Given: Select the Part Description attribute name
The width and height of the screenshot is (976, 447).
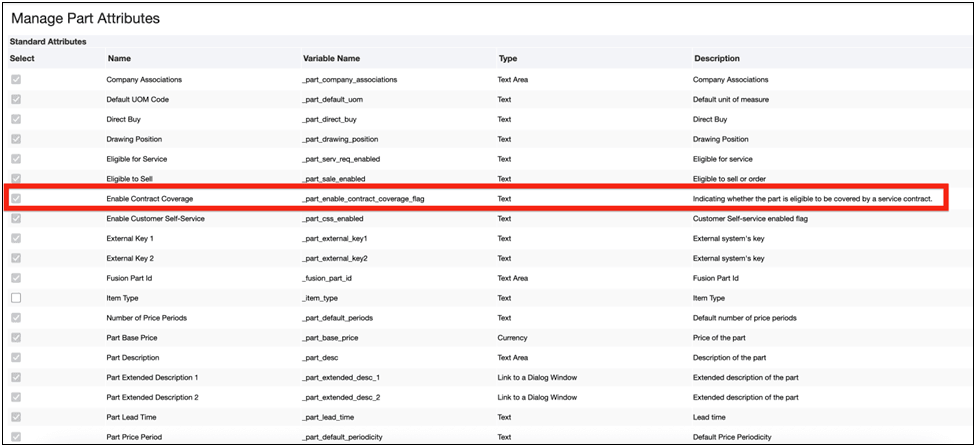Looking at the screenshot, I should (133, 357).
